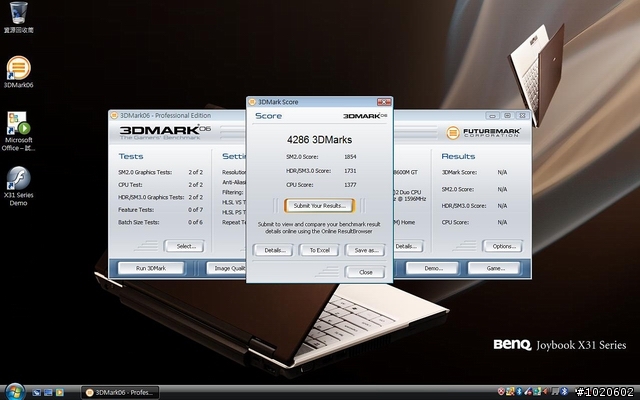640x400 pixels.
Task: Export the score with To Excel
Action: click(319, 250)
